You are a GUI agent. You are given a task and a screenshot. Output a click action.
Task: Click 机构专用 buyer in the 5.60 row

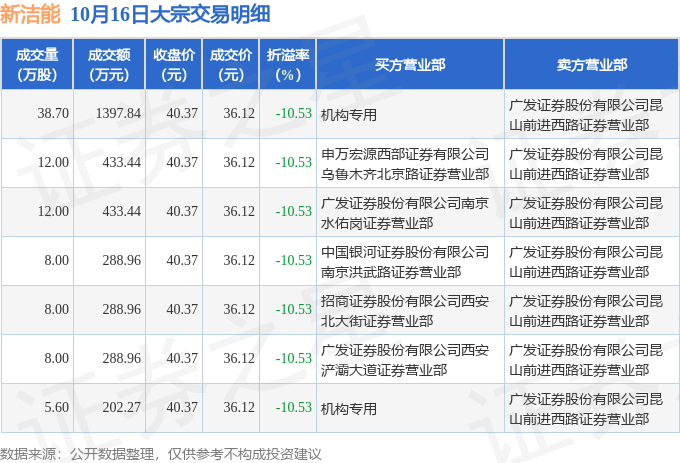(349, 409)
